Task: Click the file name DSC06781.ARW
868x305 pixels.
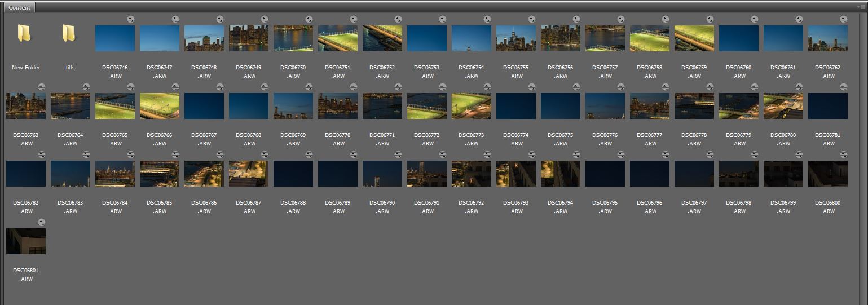Action: coord(828,139)
